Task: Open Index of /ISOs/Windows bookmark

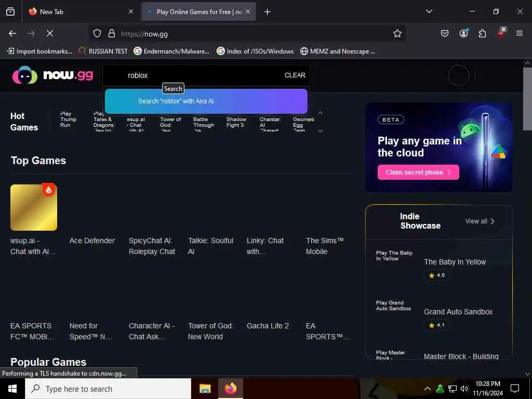Action: [x=255, y=51]
